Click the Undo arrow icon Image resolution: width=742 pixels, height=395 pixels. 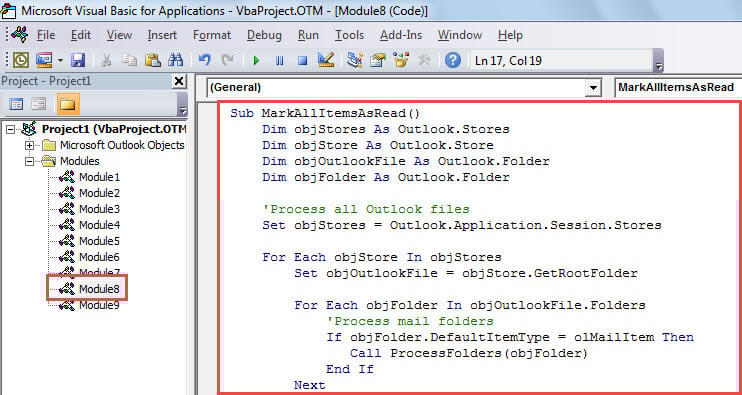[x=204, y=61]
